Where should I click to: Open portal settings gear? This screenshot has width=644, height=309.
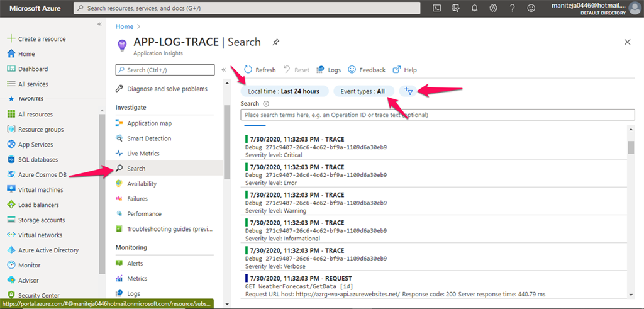(x=493, y=8)
